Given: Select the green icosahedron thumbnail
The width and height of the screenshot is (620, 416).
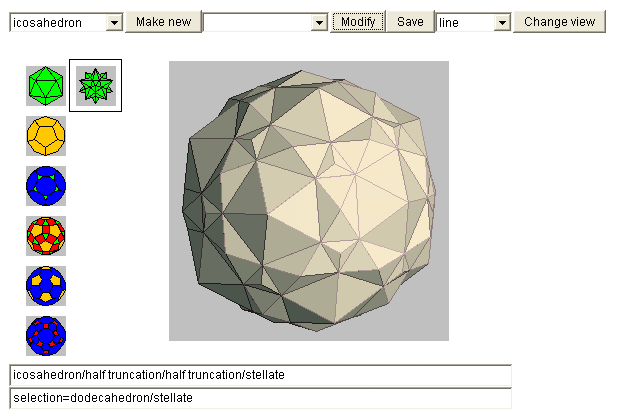Looking at the screenshot, I should [x=46, y=86].
